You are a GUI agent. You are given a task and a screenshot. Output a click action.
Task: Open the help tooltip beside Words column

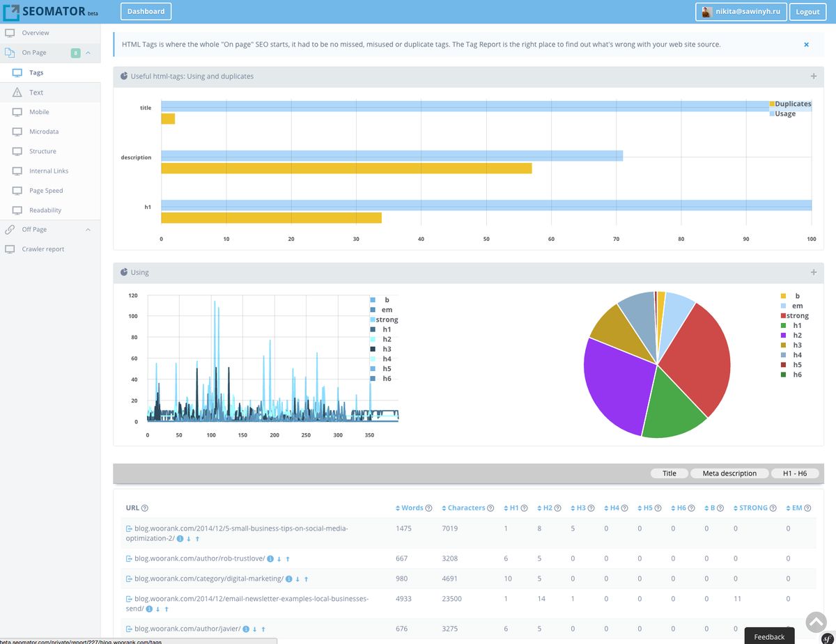[x=427, y=508]
